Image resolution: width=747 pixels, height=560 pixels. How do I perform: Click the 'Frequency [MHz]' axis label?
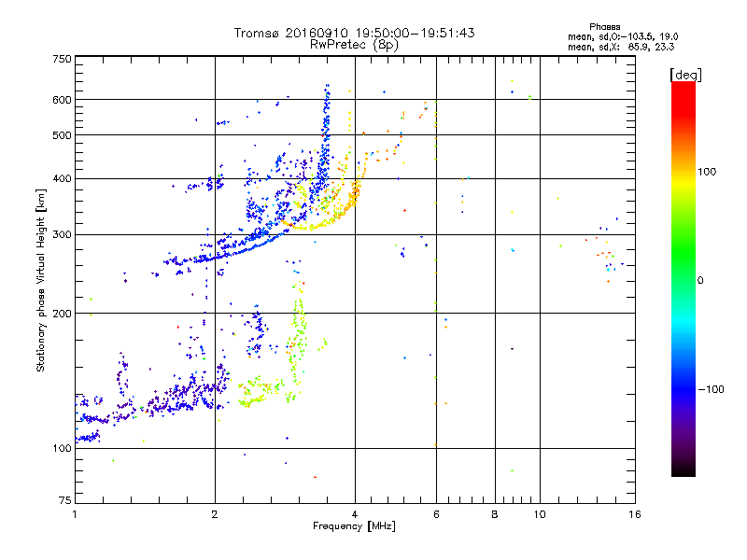(354, 526)
